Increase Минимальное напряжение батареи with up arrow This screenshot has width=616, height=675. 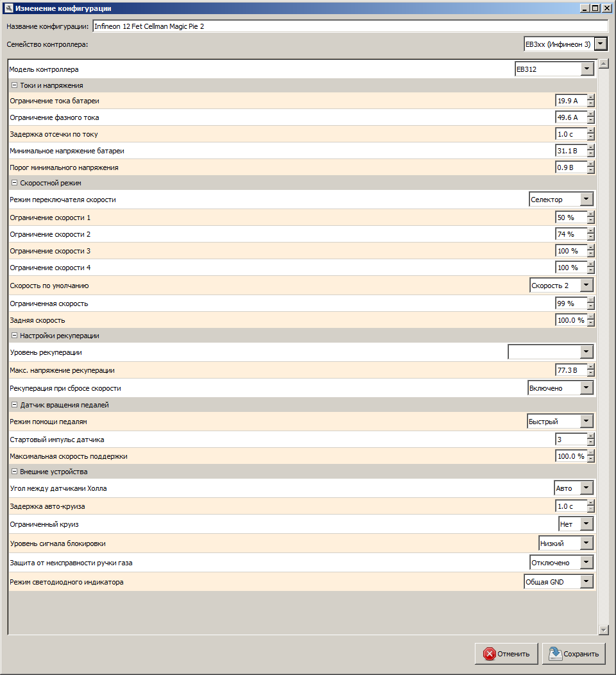tap(591, 148)
